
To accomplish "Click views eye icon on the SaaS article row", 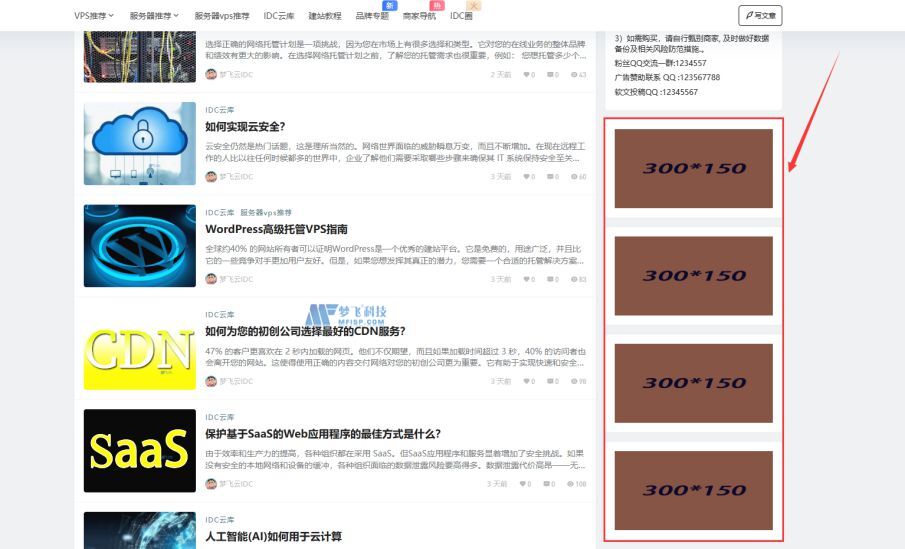I will [570, 484].
